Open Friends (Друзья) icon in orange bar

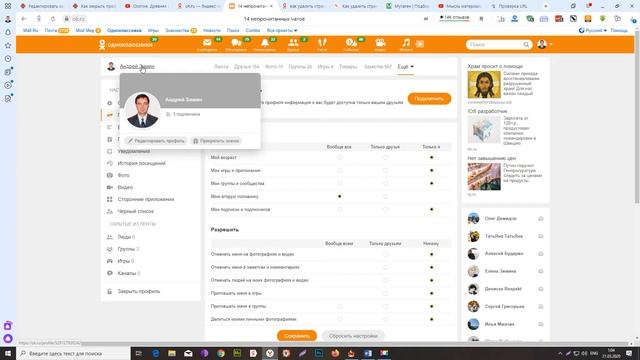click(x=293, y=43)
